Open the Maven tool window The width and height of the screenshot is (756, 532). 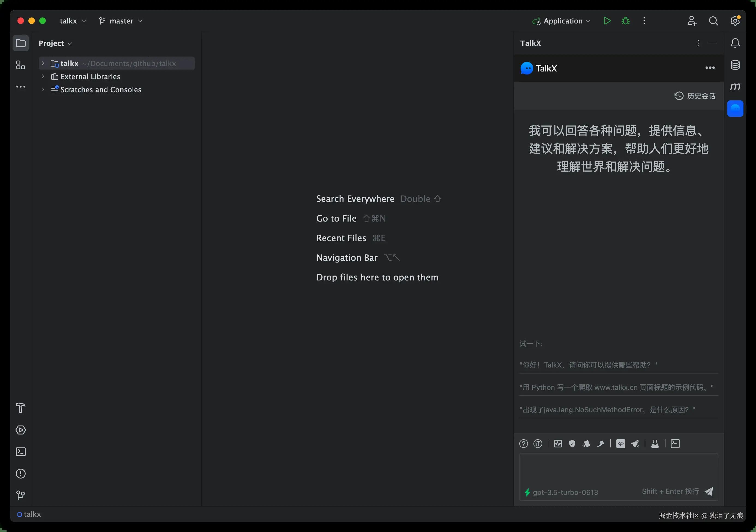tap(735, 87)
